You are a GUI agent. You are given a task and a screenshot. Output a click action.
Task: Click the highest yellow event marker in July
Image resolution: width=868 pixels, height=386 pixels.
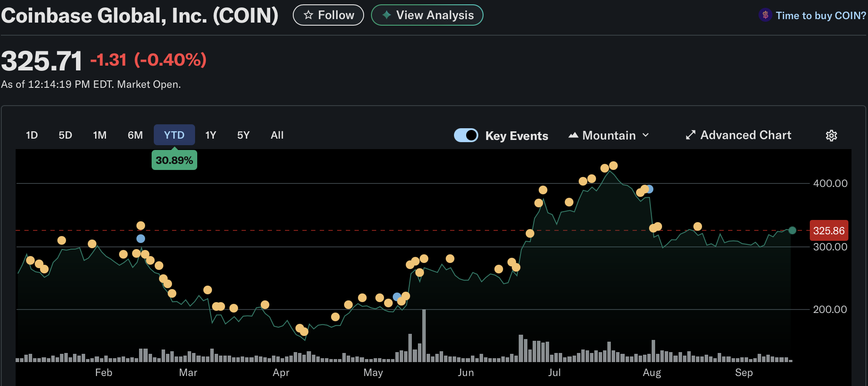click(613, 166)
